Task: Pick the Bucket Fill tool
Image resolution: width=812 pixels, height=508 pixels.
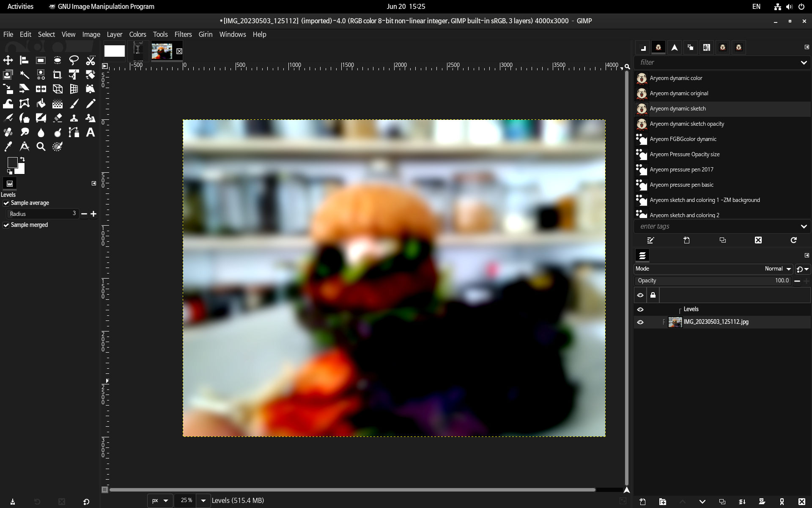Action: point(41,104)
